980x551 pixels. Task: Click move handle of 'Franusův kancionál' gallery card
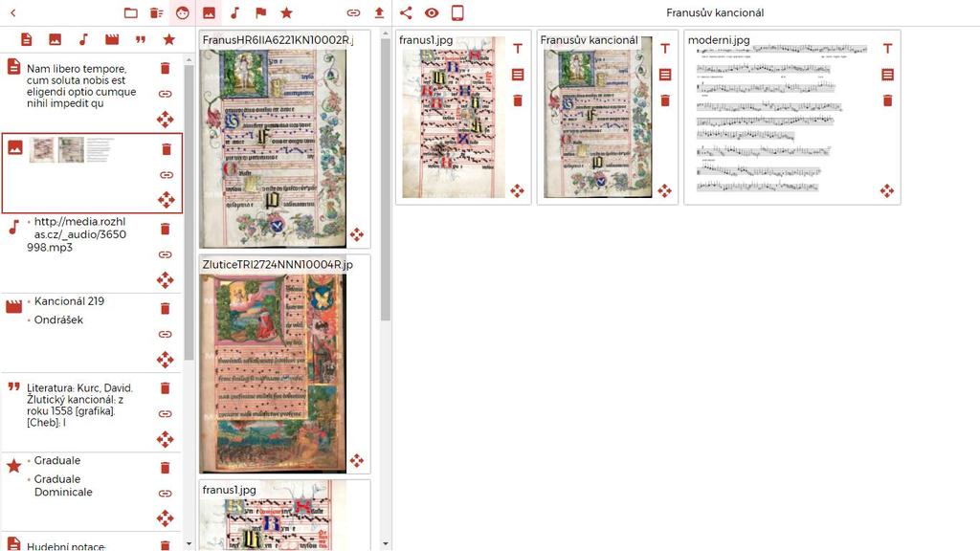pos(665,190)
